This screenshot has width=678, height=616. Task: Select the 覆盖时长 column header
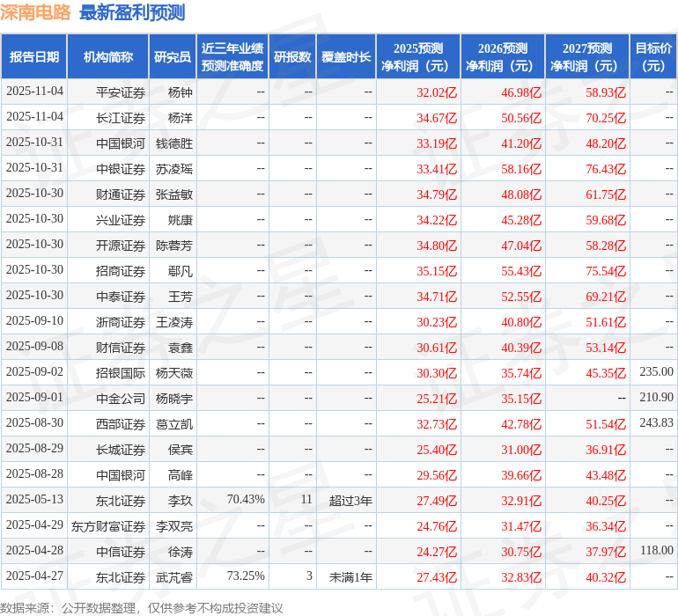(x=346, y=57)
